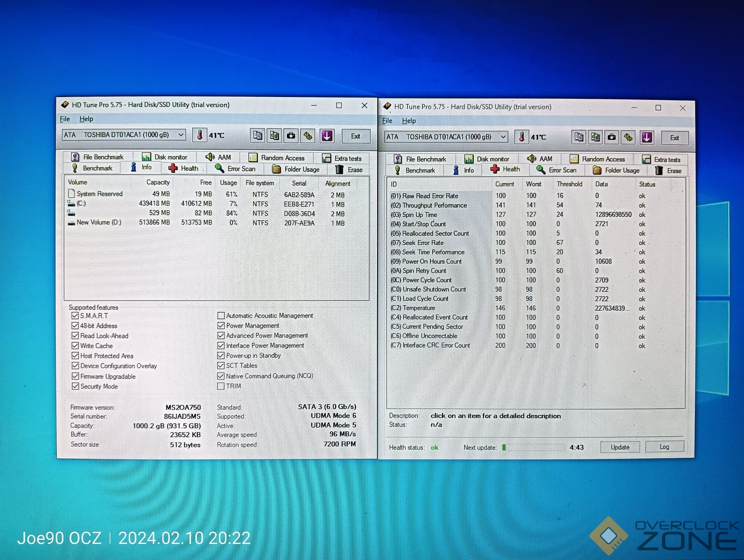Click Exit button in left window
744x560 pixels.
click(x=356, y=136)
